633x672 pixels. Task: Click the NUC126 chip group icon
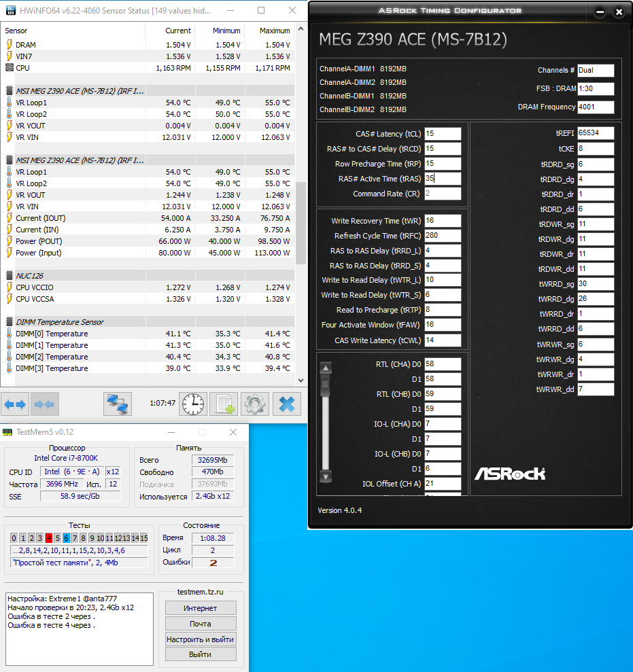coord(9,276)
